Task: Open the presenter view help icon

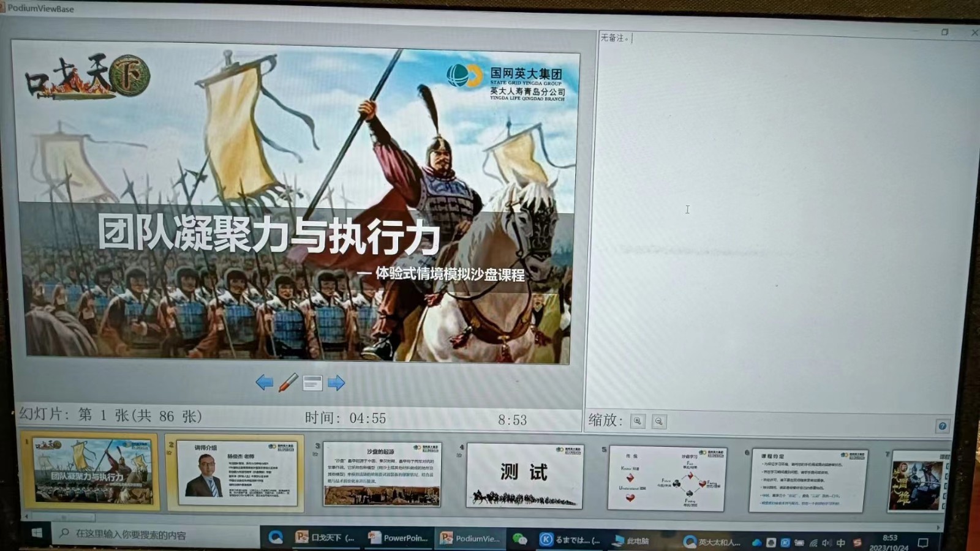Action: (942, 426)
